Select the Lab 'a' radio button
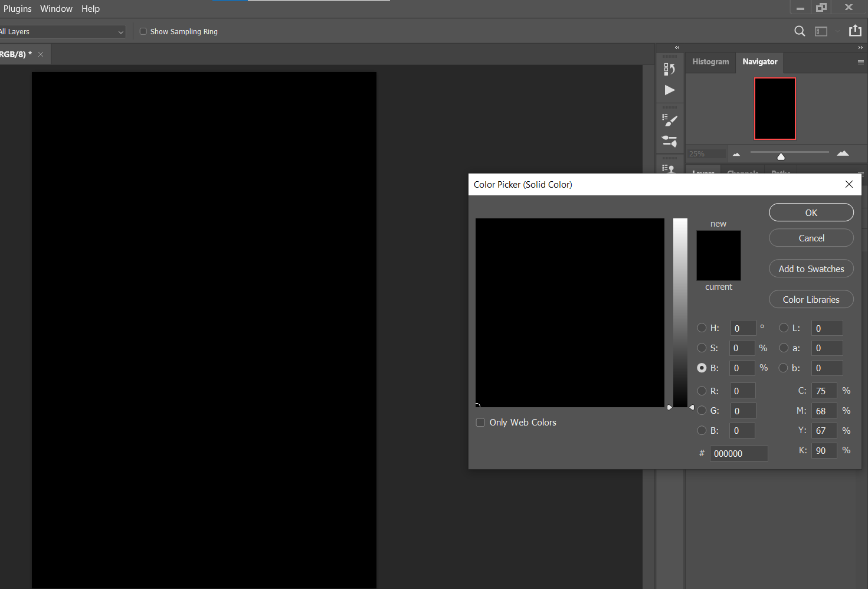868x589 pixels. click(x=784, y=348)
